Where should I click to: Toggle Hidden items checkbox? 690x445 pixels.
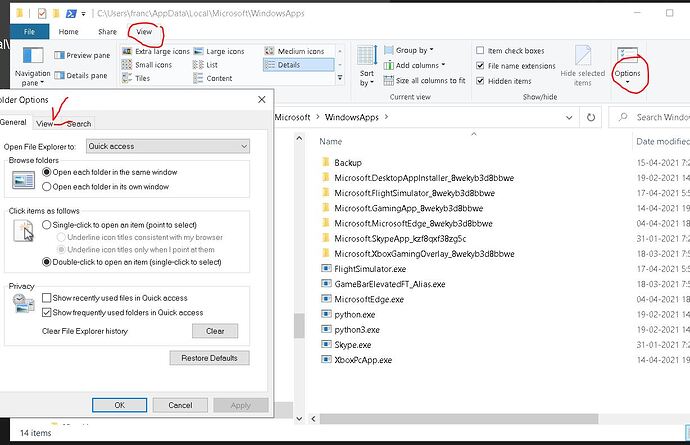tap(480, 81)
